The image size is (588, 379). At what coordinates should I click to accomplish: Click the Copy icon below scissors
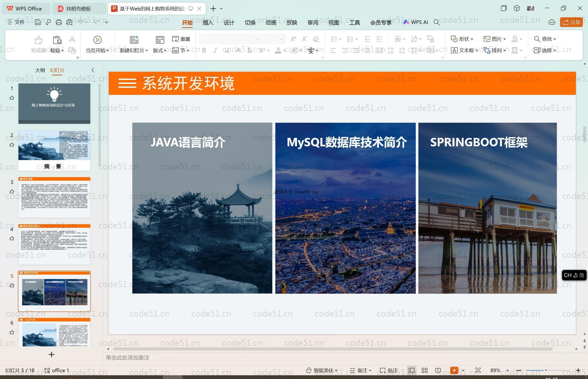72,50
